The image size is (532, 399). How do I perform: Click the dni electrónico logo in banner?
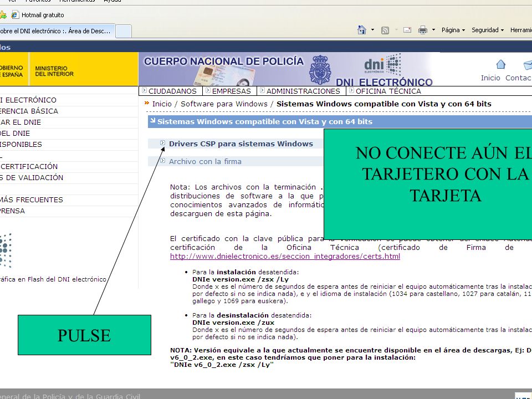click(383, 64)
